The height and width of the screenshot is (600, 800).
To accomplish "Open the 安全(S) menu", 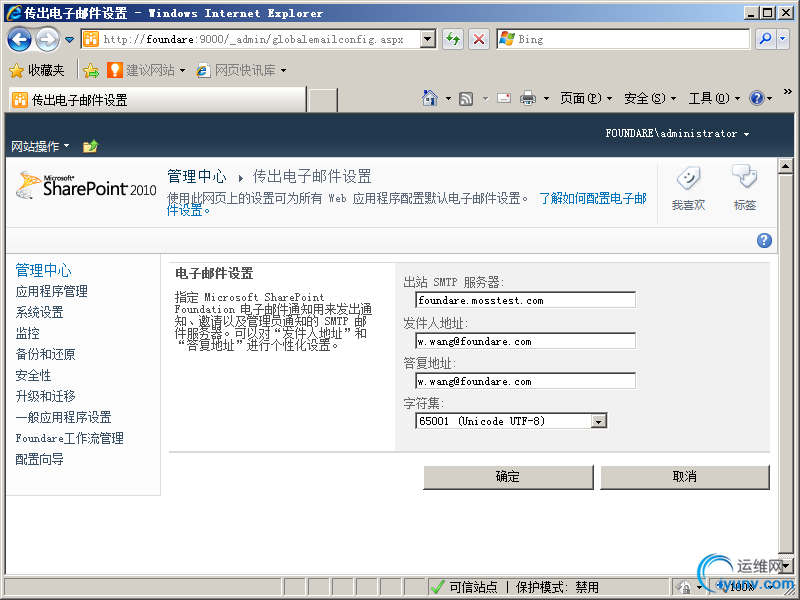I will (x=650, y=98).
